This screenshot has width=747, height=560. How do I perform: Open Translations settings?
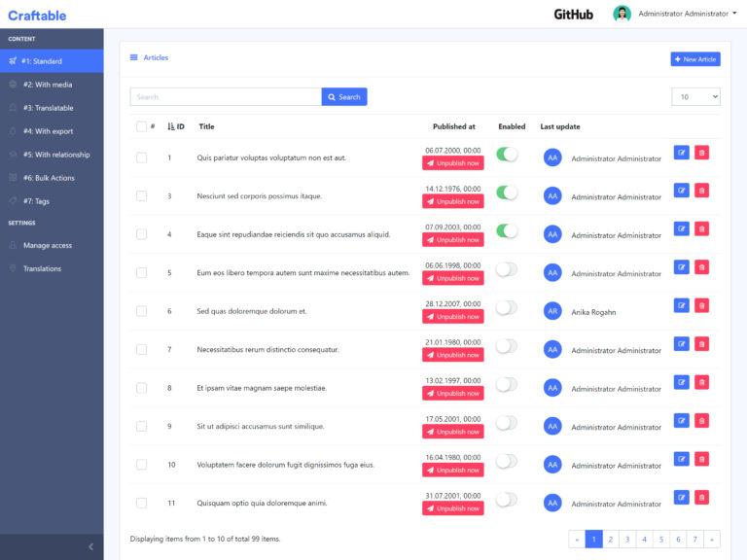tap(52, 268)
